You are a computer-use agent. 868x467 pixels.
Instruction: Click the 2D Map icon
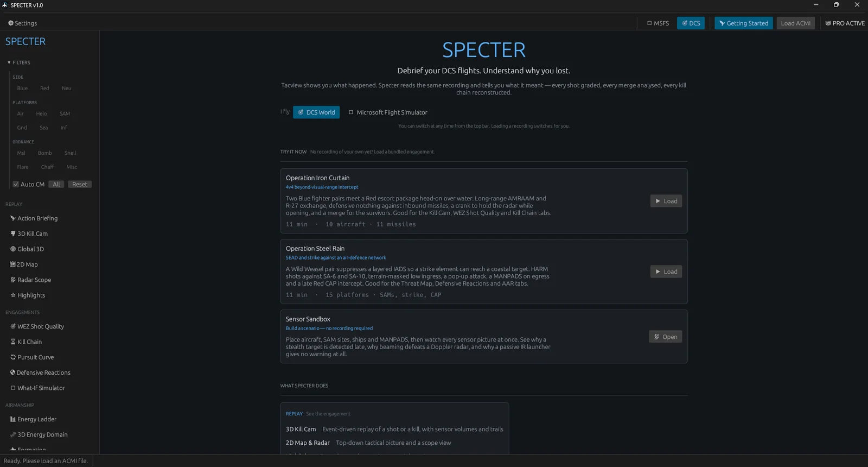12,264
